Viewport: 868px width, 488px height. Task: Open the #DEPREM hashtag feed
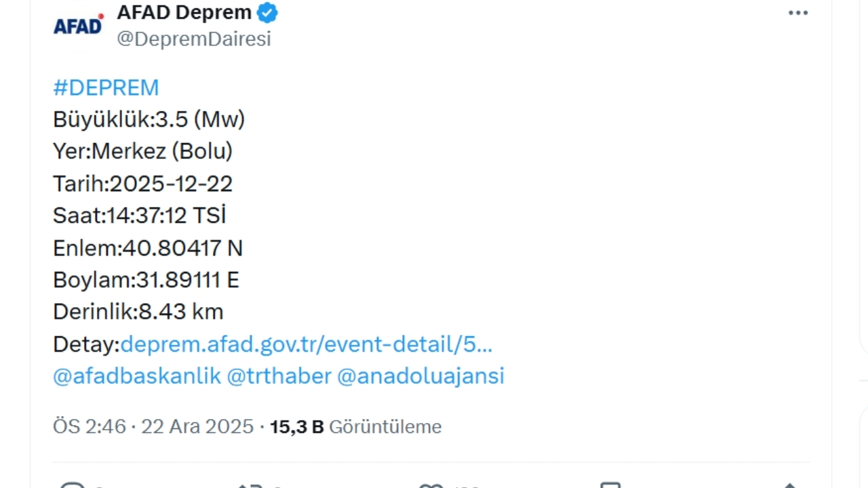tap(106, 87)
